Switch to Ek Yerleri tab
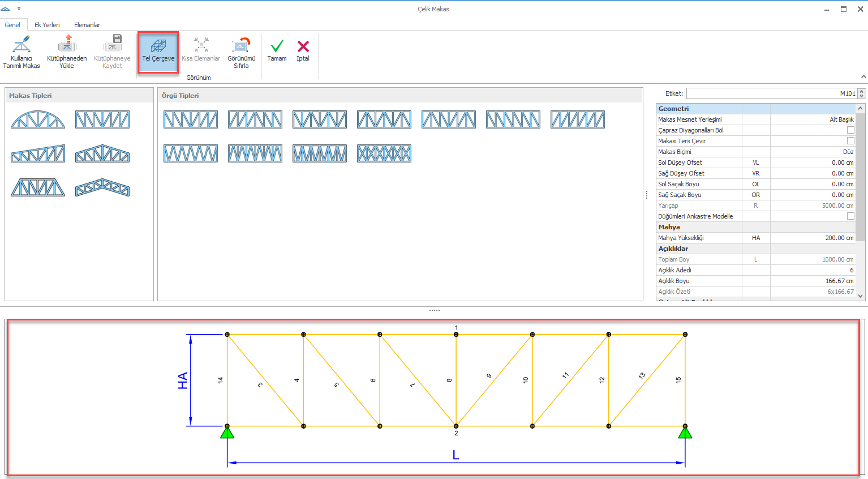This screenshot has height=479, width=868. coord(47,25)
